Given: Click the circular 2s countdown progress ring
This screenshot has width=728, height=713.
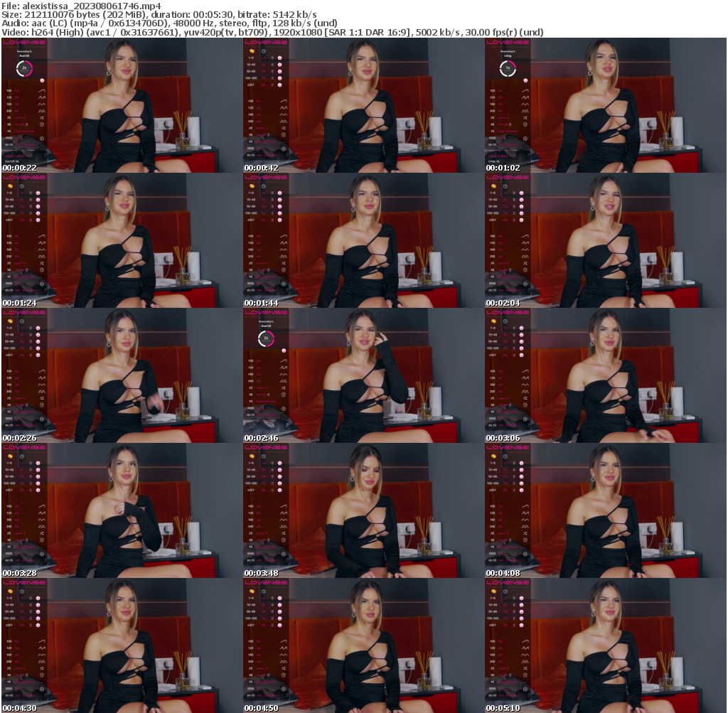Looking at the screenshot, I should 24,68.
